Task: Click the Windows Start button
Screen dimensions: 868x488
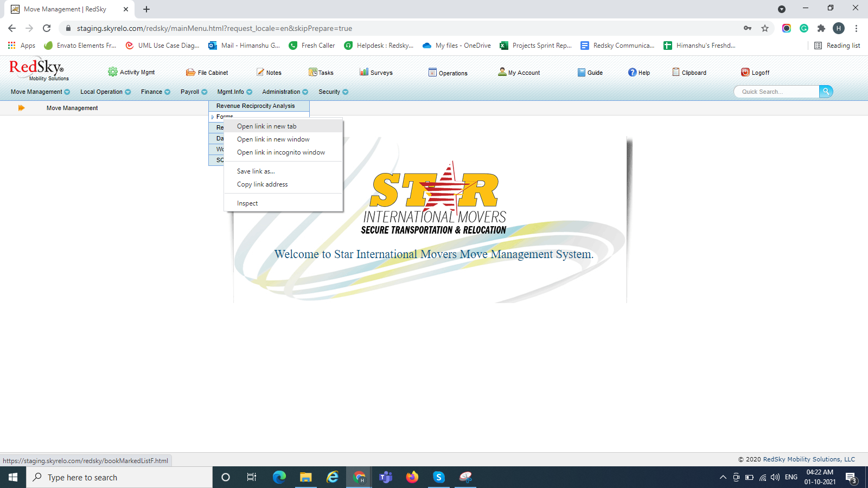Action: point(13,477)
